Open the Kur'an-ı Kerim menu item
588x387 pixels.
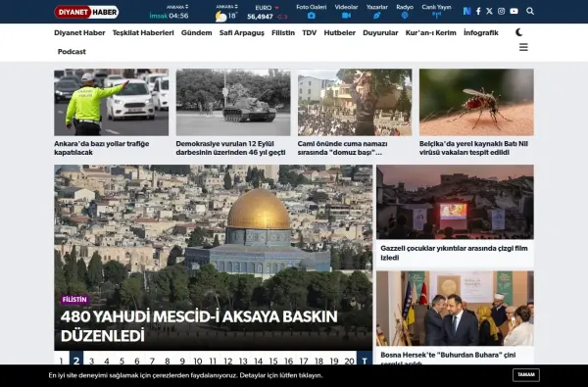point(431,32)
